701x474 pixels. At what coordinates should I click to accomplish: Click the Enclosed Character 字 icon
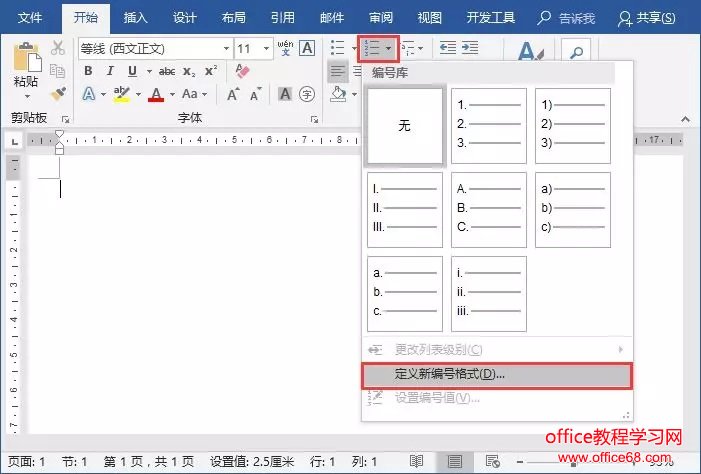tap(307, 94)
